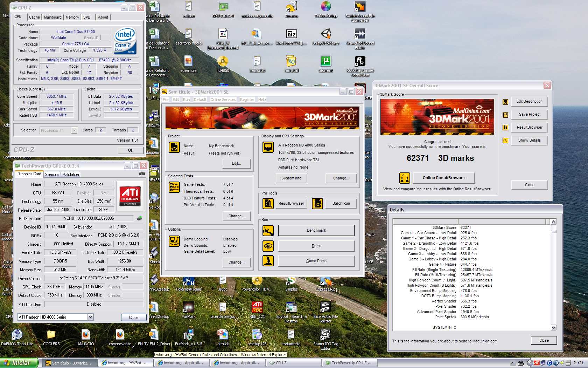Open CPU-Z processor selection dropdown
Image resolution: width=588 pixels, height=368 pixels.
pos(74,130)
